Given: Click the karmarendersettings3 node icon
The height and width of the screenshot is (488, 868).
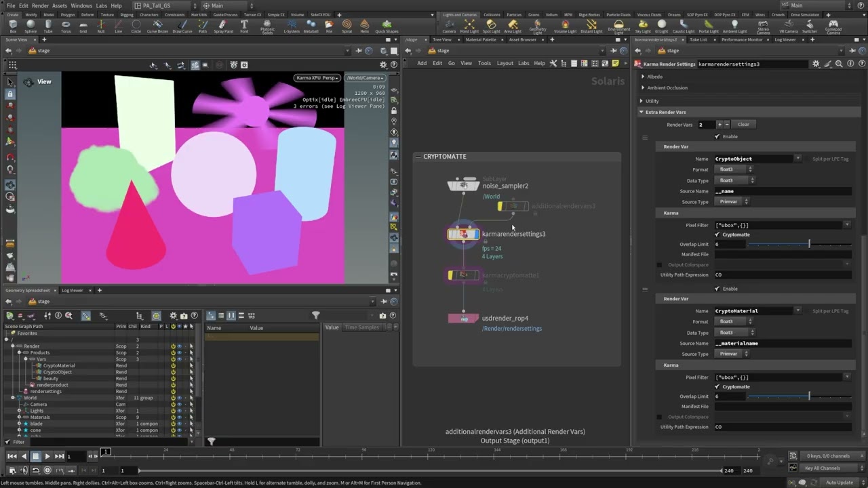Looking at the screenshot, I should pyautogui.click(x=463, y=234).
